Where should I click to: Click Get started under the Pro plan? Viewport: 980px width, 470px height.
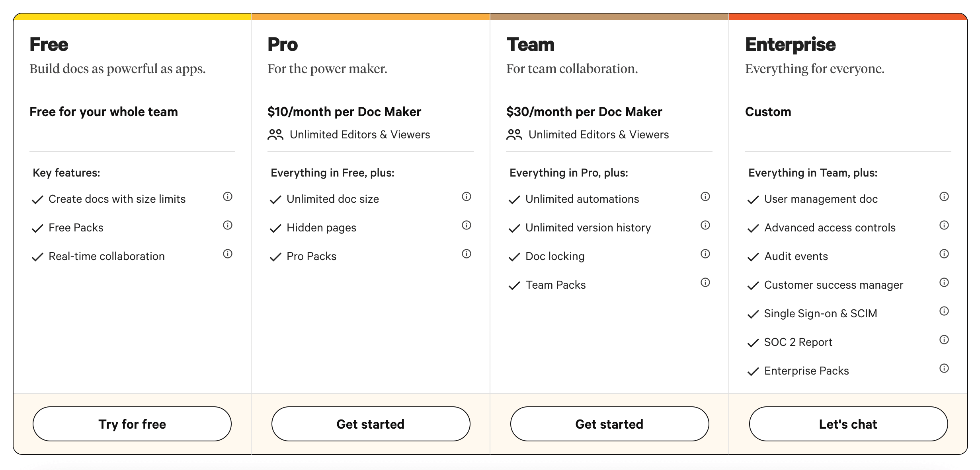point(371,424)
